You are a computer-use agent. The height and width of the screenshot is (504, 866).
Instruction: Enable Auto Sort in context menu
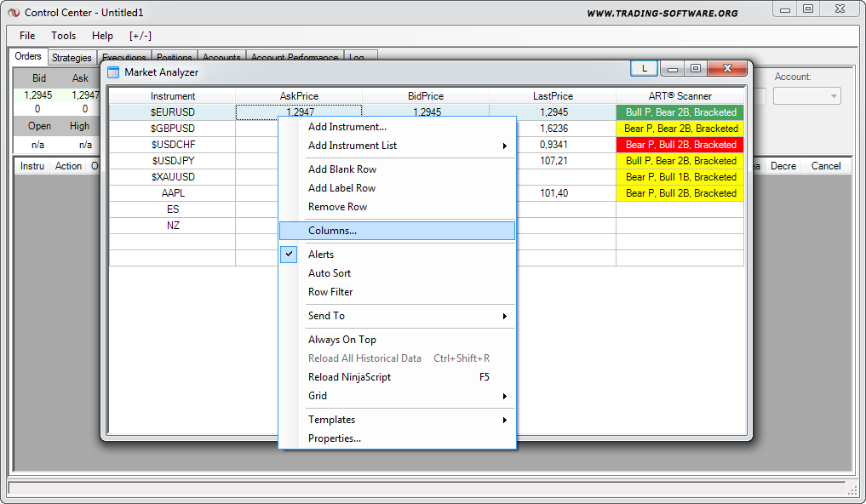click(329, 273)
